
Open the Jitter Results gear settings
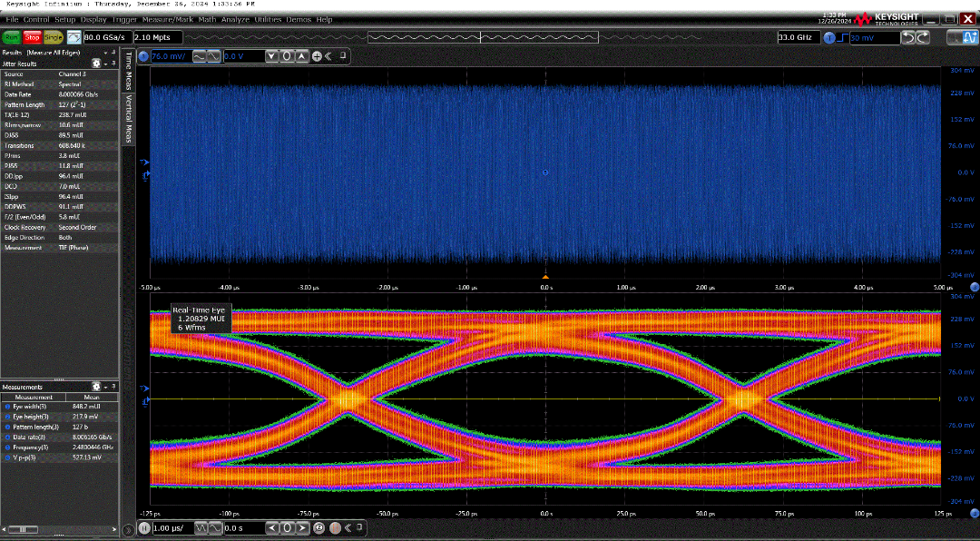tap(97, 64)
